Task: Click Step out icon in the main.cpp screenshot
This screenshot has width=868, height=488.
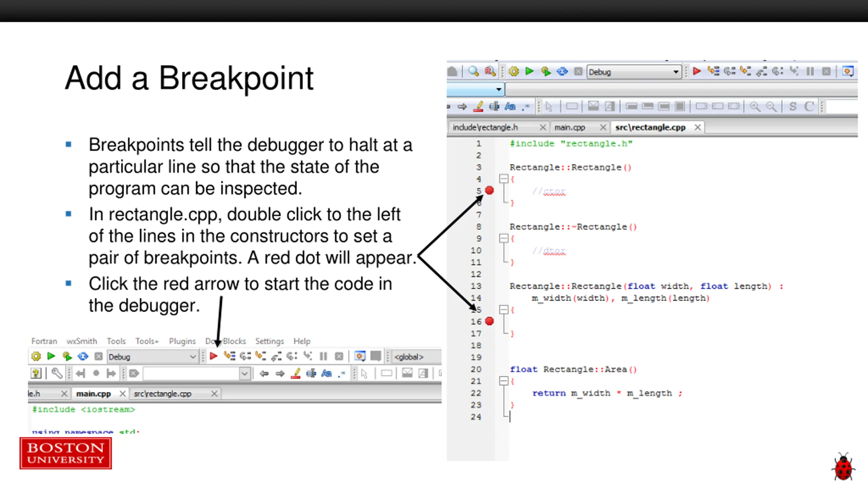Action: (276, 356)
